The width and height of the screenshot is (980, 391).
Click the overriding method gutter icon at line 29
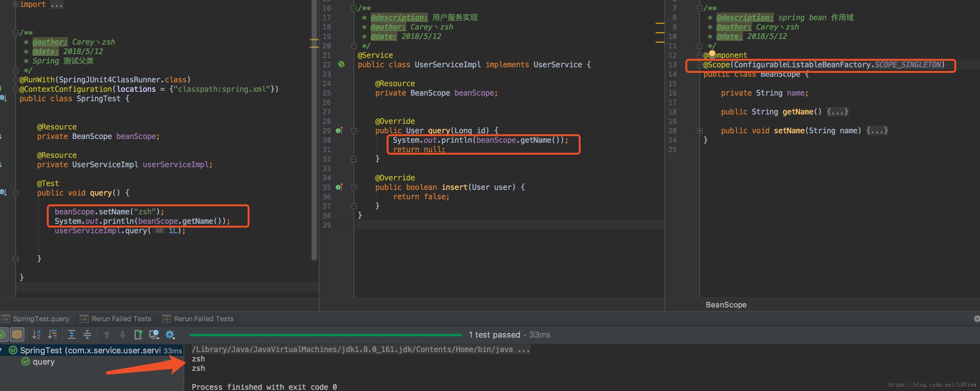(x=339, y=130)
